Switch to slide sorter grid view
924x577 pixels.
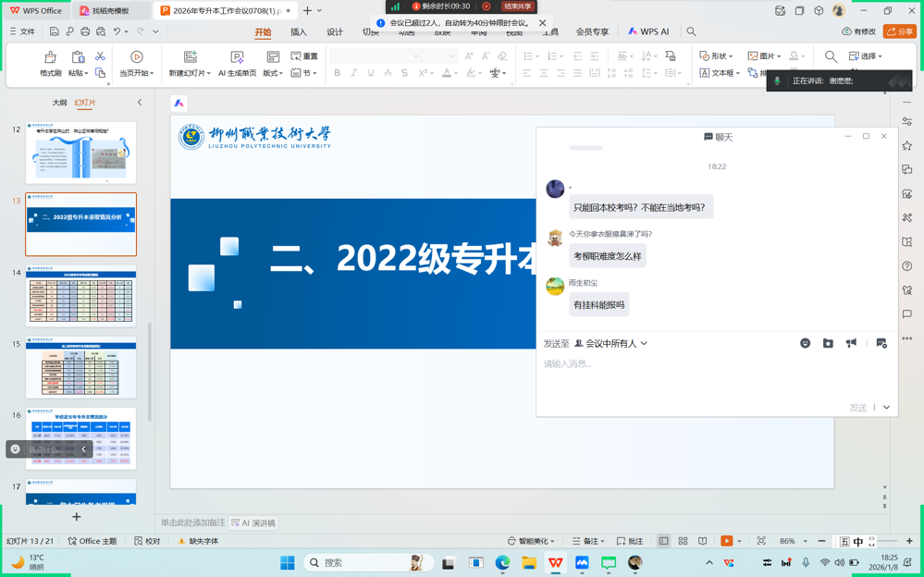683,541
